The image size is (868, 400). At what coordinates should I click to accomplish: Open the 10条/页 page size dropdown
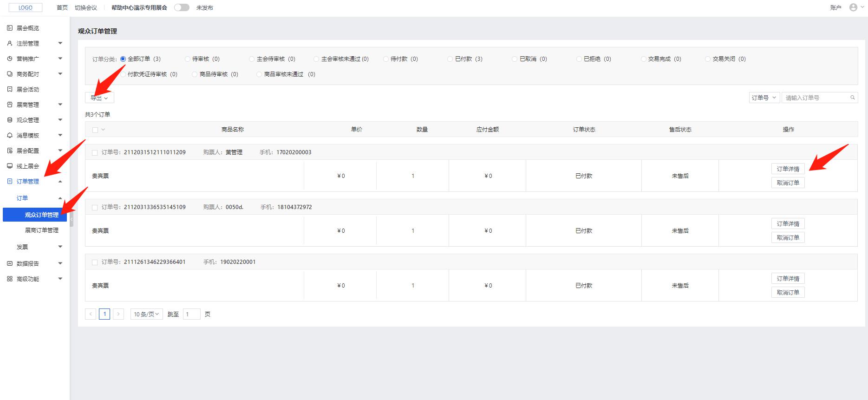(146, 314)
